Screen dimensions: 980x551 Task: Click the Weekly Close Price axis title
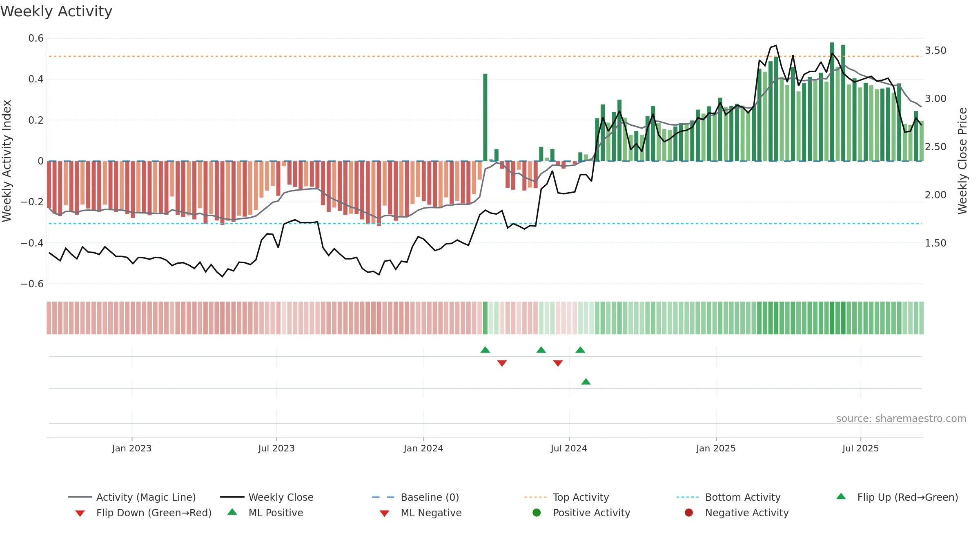(x=962, y=161)
